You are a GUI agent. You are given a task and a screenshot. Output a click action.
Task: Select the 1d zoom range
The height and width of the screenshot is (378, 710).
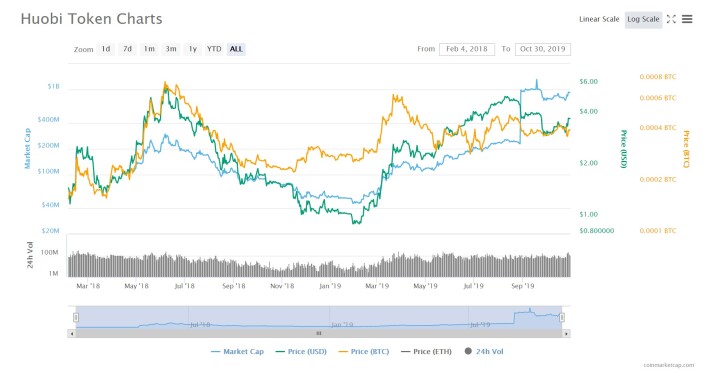(x=106, y=49)
